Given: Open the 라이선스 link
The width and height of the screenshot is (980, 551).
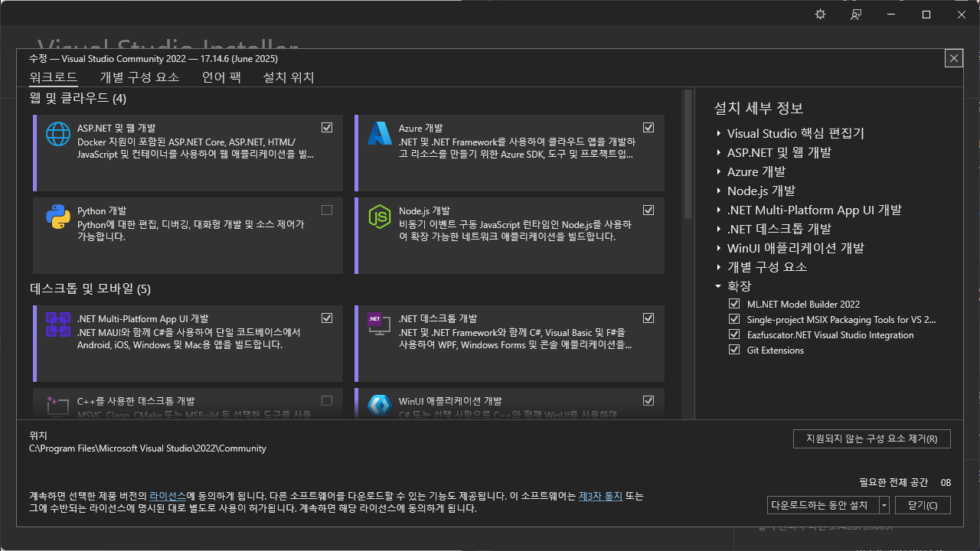Looking at the screenshot, I should tap(168, 496).
